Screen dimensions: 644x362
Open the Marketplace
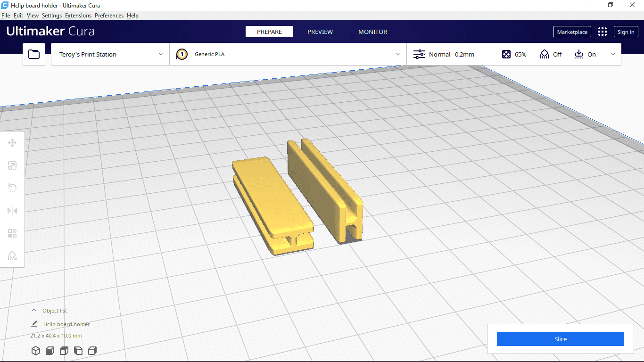(x=572, y=32)
